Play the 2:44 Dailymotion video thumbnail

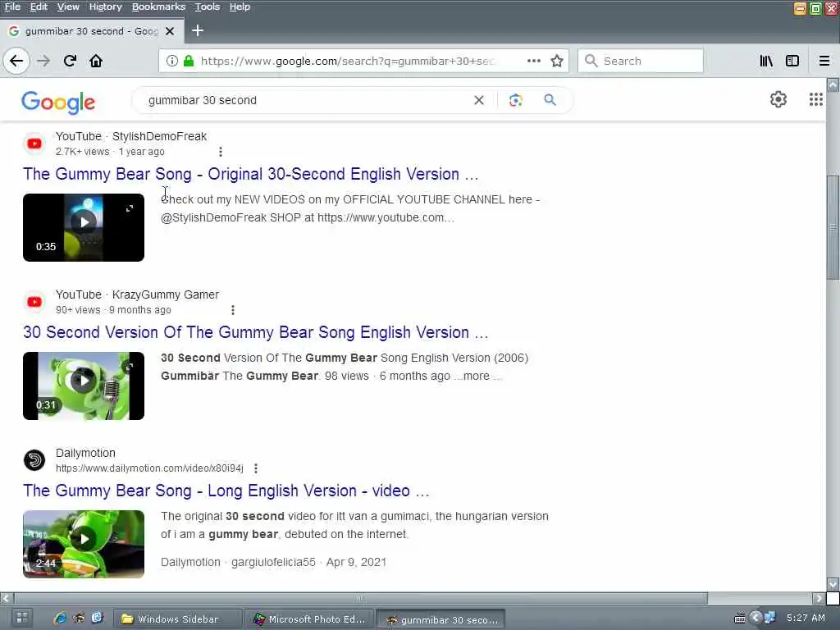pyautogui.click(x=84, y=545)
